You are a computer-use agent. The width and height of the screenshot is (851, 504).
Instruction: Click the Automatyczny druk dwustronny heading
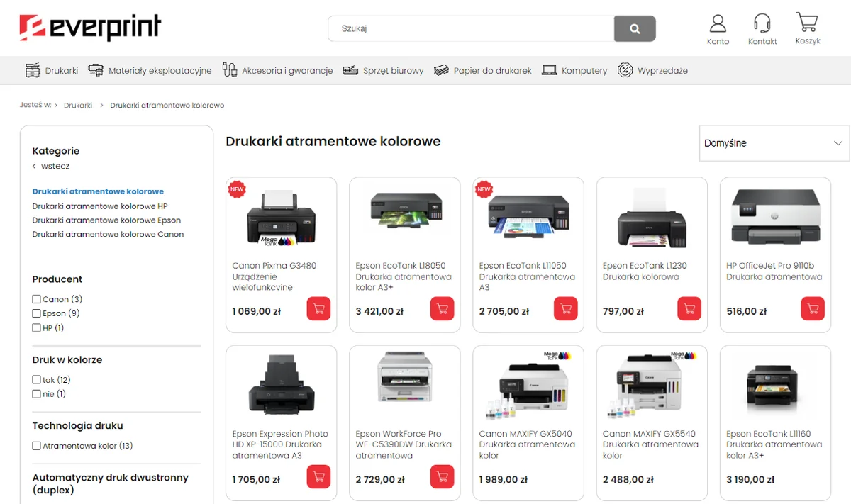(x=111, y=483)
